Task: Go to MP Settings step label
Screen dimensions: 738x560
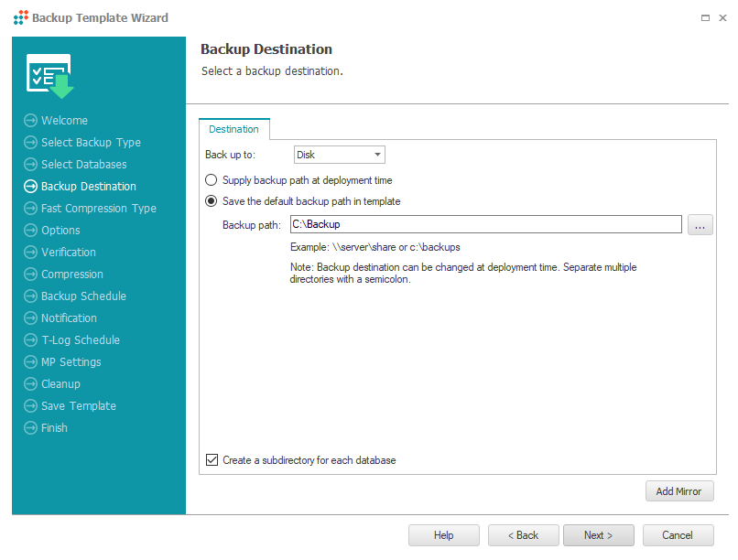Action: [x=71, y=362]
